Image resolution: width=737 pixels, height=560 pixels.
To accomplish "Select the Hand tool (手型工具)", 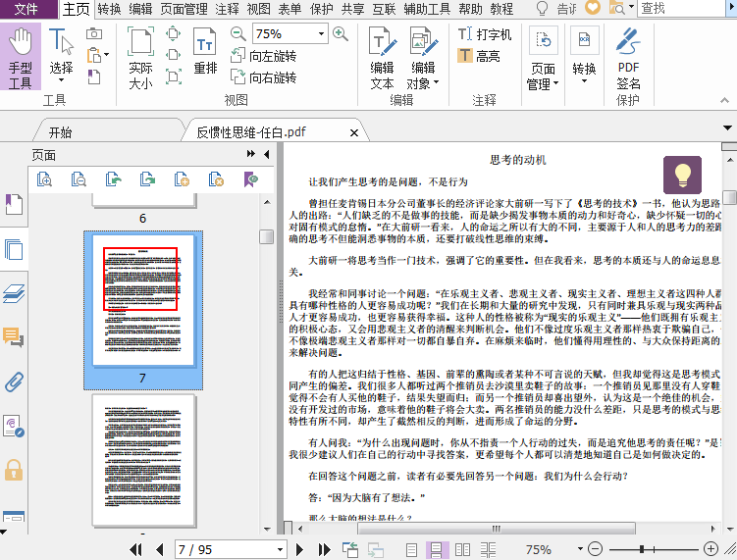I will 21,58.
